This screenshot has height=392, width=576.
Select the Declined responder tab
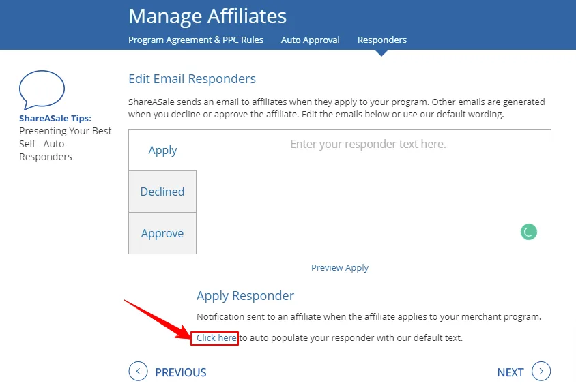[x=162, y=192]
